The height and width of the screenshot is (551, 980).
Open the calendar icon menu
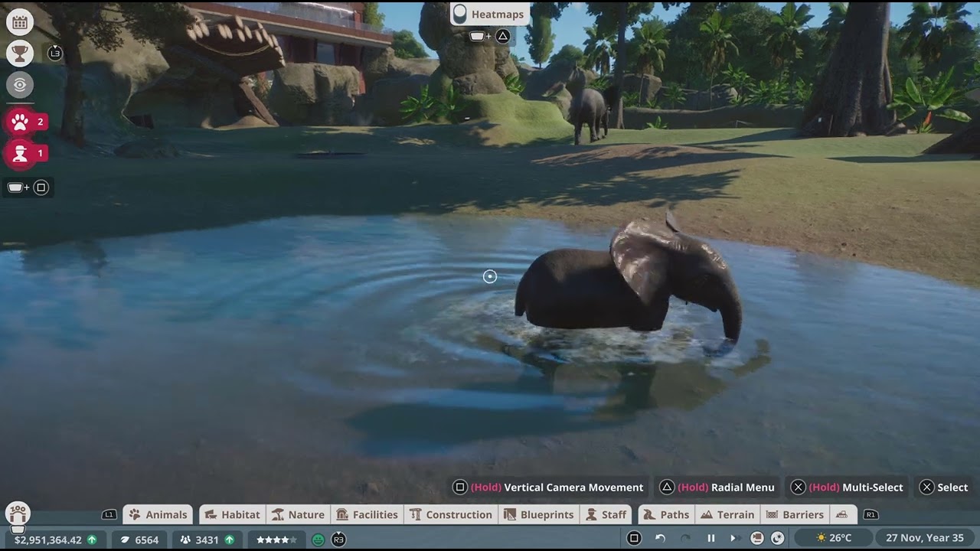pos(20,21)
